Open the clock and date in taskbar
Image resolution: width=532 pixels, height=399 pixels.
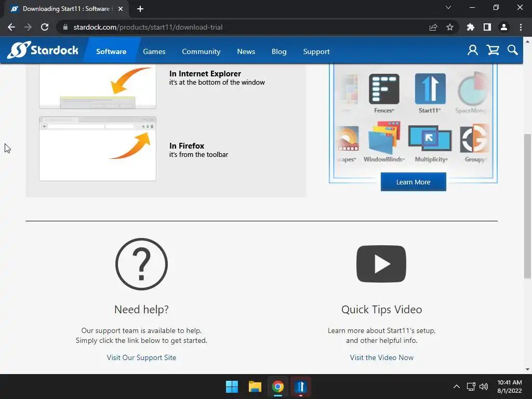510,387
